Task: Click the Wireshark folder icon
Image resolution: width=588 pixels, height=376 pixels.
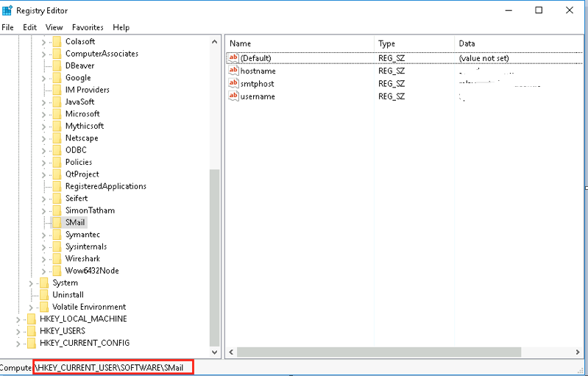Action: (56, 259)
